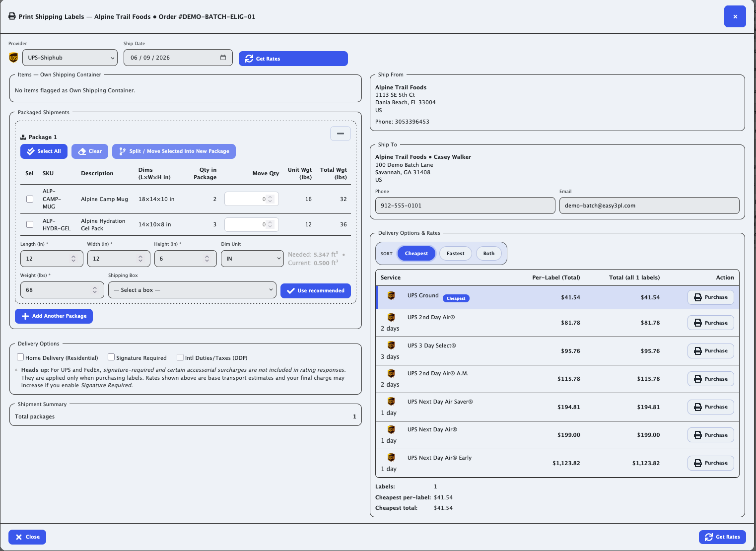The height and width of the screenshot is (551, 756).
Task: Collapse Package 1 with the minus button
Action: pos(341,134)
